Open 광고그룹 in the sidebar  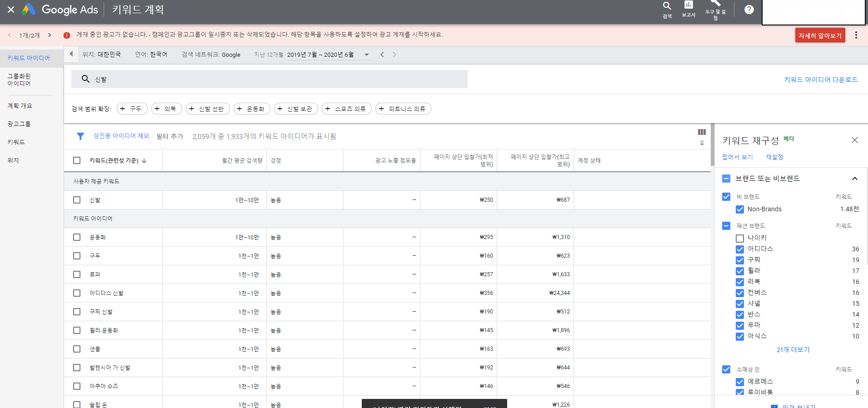click(19, 124)
